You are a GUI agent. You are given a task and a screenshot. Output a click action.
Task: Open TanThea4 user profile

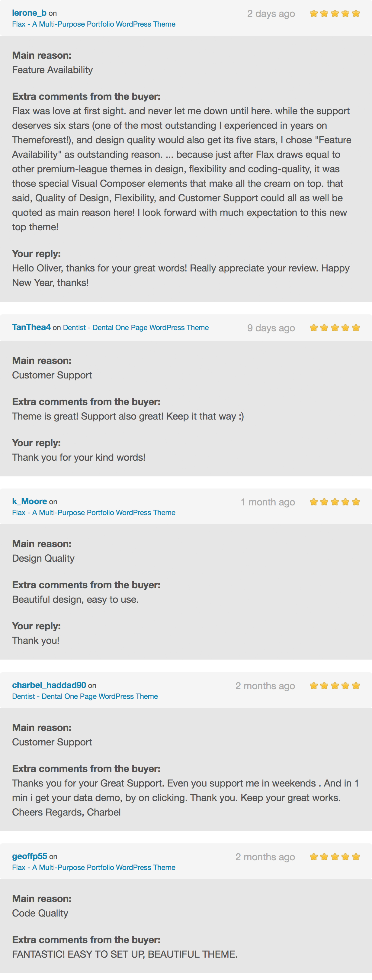[x=31, y=327]
